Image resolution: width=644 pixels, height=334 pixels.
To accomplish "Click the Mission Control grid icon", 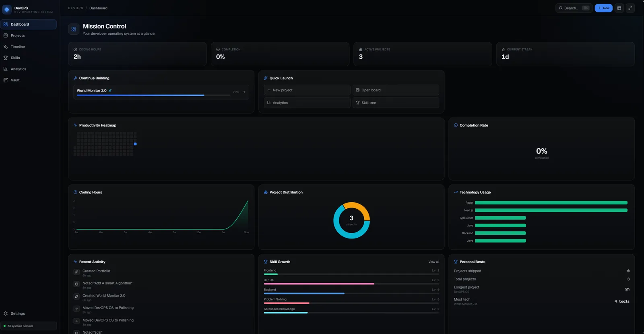I will pyautogui.click(x=74, y=29).
